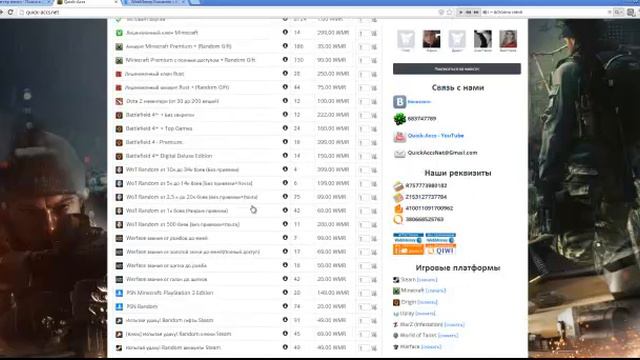
Task: Click the Наши реквизиты heading
Action: [x=458, y=173]
